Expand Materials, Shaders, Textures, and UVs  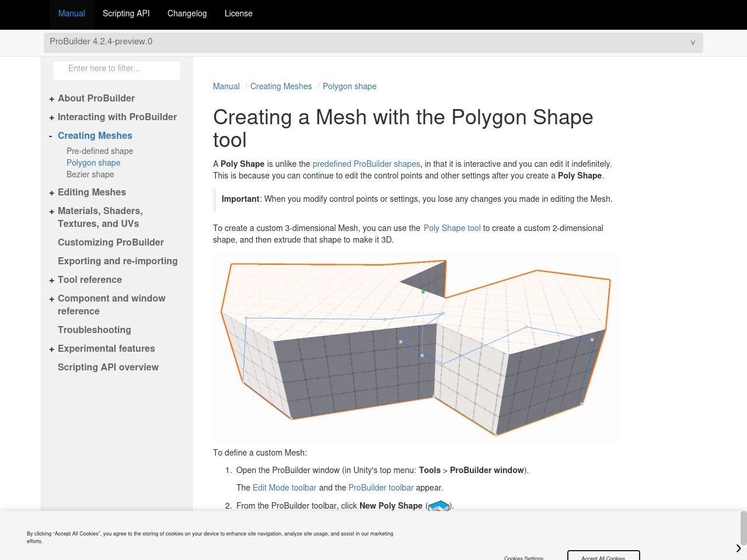click(x=51, y=212)
